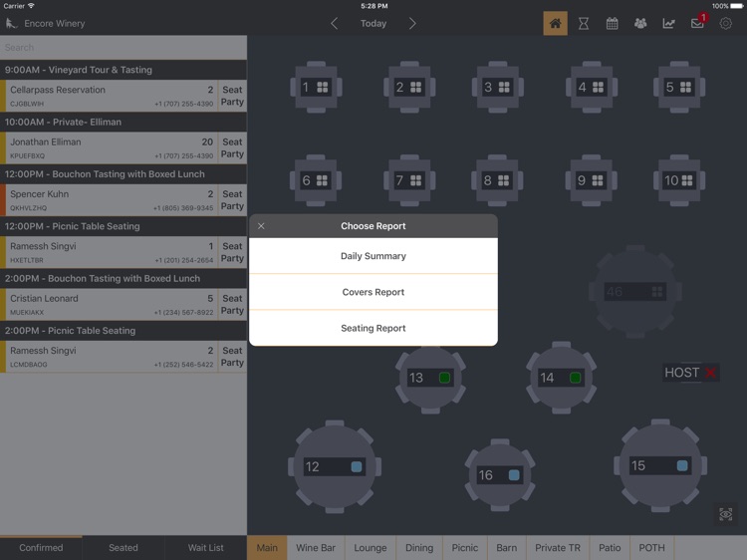The height and width of the screenshot is (560, 747).
Task: Open Cellarpass Reservation row
Action: [112, 96]
